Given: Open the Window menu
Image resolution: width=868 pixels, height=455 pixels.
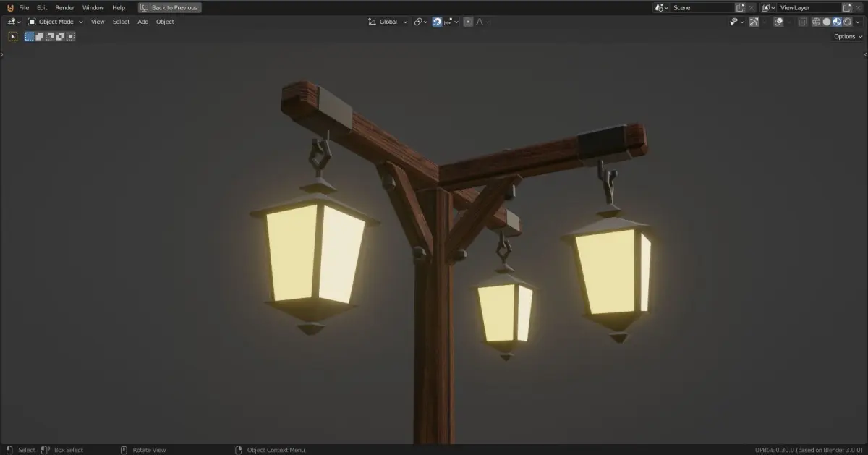Looking at the screenshot, I should click(x=93, y=7).
